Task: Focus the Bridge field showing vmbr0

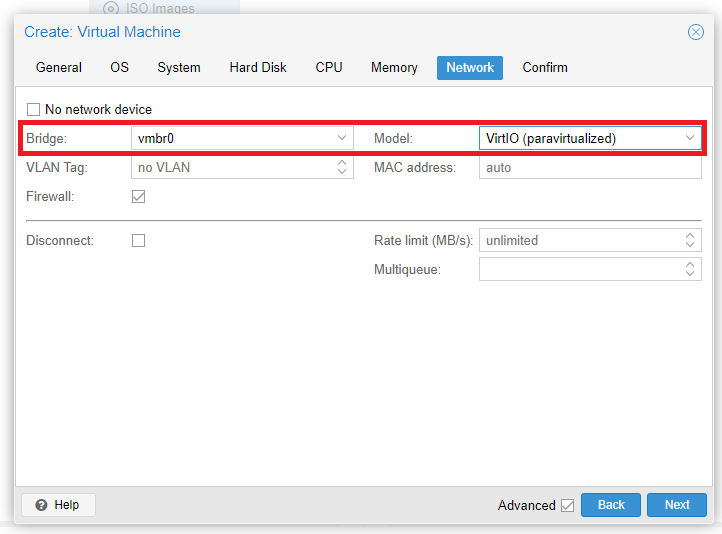Action: pyautogui.click(x=242, y=138)
